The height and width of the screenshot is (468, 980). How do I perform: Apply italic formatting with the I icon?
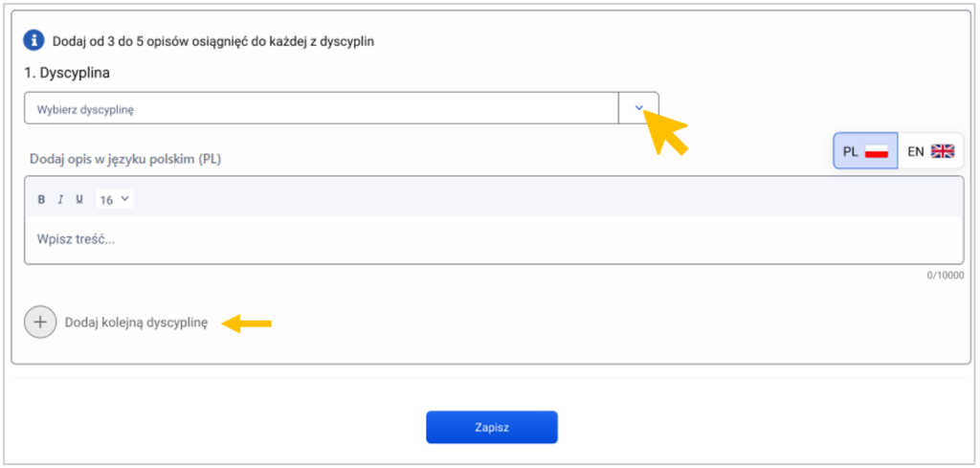(x=60, y=200)
